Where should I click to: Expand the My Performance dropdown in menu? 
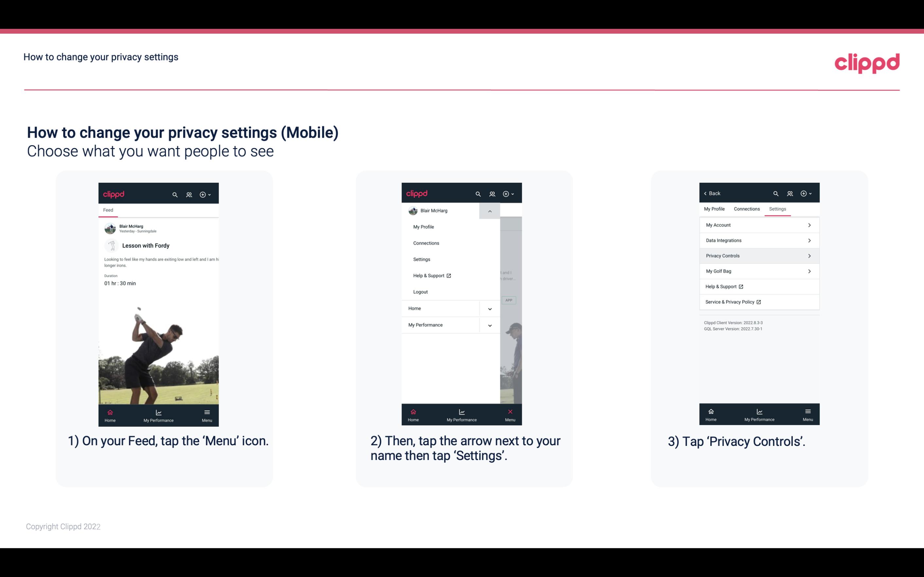click(489, 324)
